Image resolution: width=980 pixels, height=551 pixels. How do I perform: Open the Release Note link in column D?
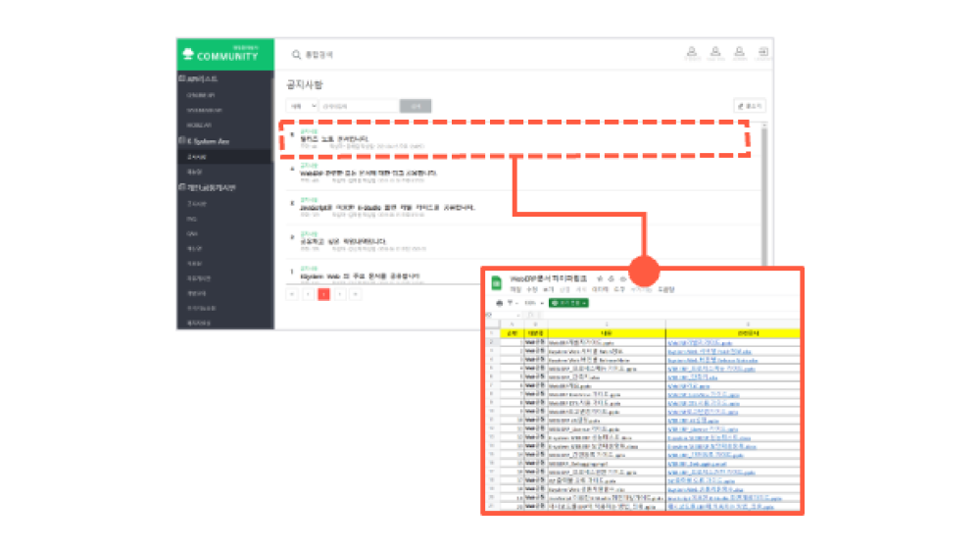[x=712, y=360]
